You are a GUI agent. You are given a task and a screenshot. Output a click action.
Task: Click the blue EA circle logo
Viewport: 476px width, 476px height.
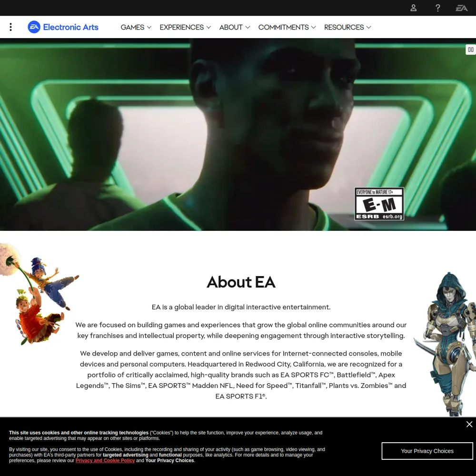tap(34, 27)
